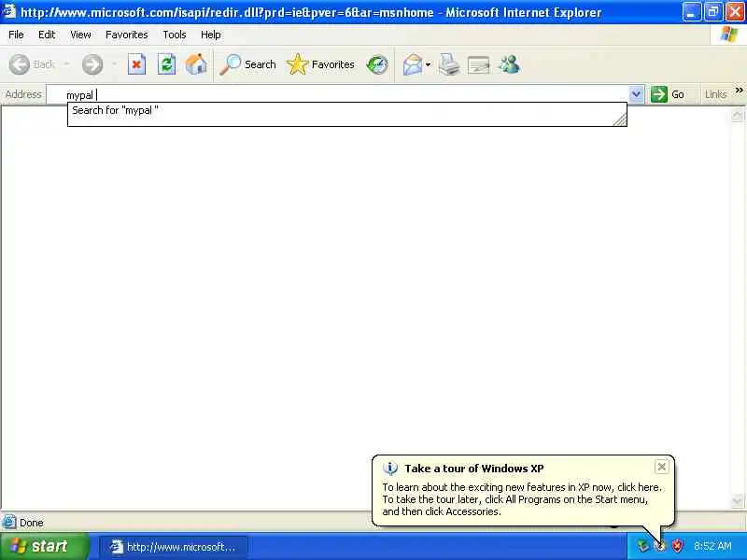The height and width of the screenshot is (560, 747).
Task: Open the Help menu
Action: click(211, 35)
